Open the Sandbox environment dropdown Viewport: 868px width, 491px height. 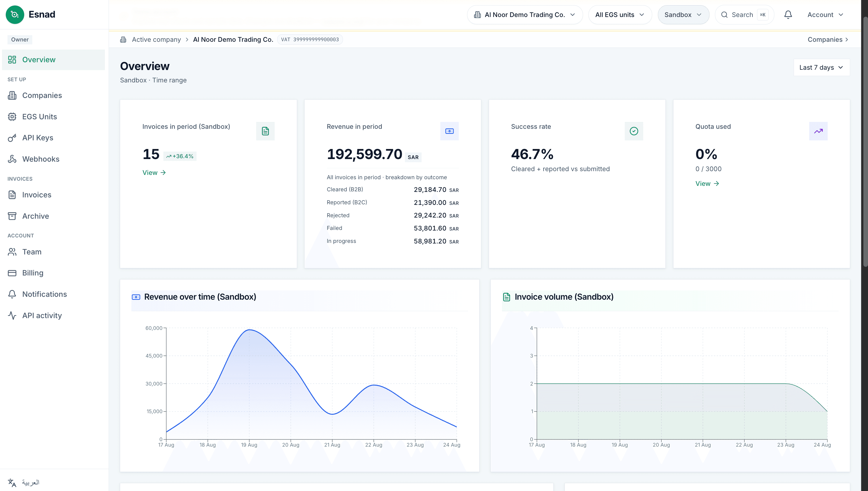click(683, 14)
